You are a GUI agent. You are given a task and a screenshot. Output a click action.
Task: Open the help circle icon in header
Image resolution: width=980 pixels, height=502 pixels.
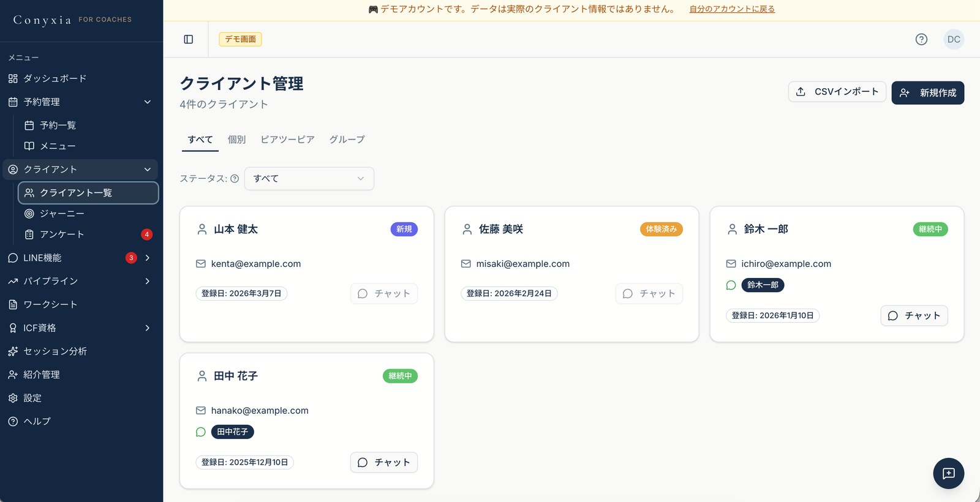(921, 39)
